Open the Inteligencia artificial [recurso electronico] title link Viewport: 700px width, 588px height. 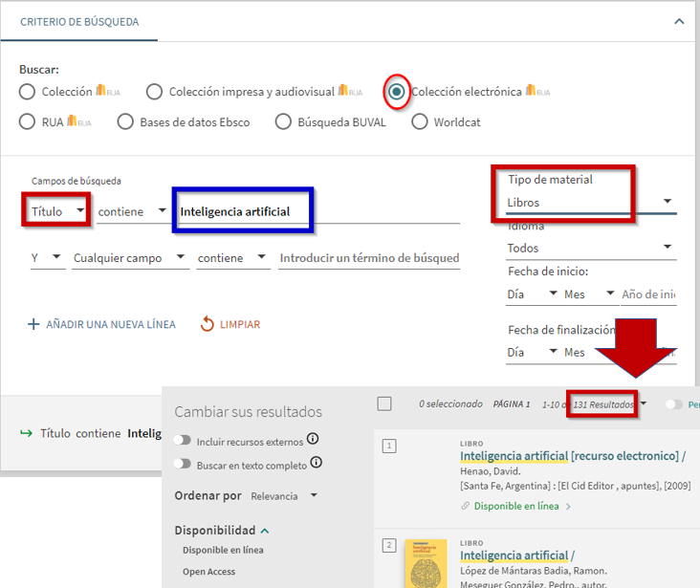coord(568,457)
